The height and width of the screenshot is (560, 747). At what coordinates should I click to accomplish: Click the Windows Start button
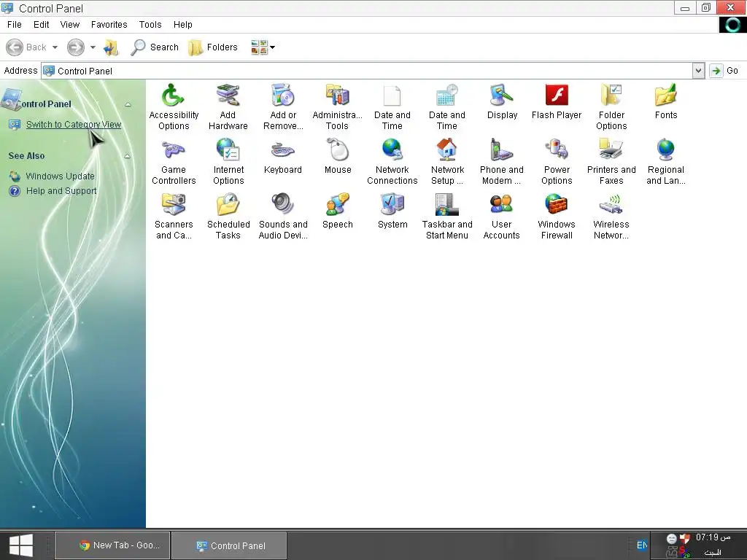20,545
